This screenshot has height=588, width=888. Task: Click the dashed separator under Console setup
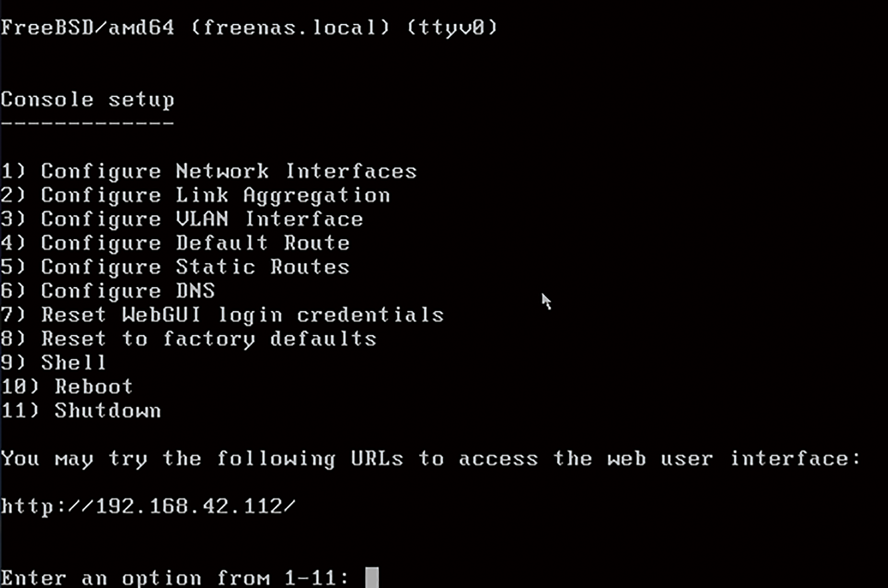click(x=87, y=124)
